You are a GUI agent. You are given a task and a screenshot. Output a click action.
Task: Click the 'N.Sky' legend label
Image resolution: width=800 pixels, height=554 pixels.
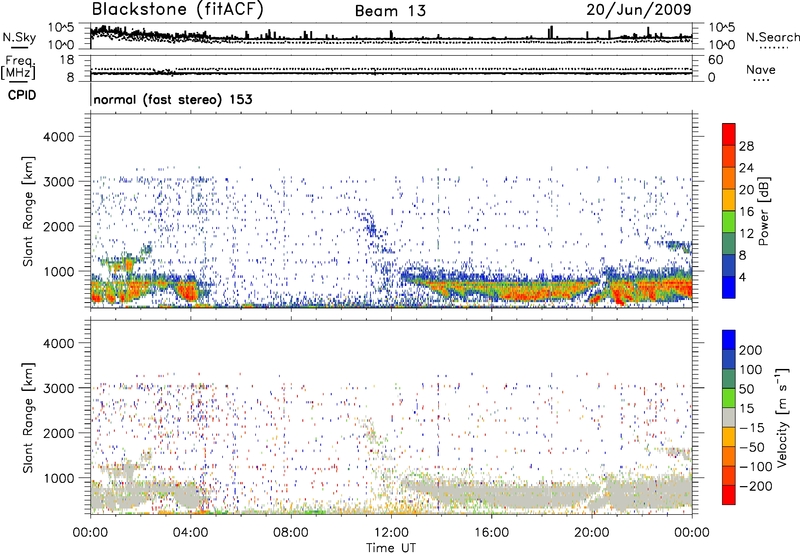(19, 37)
